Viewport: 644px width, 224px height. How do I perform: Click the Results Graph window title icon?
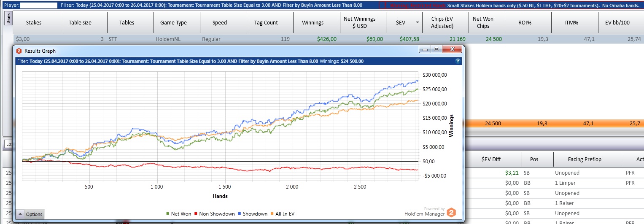[x=19, y=51]
